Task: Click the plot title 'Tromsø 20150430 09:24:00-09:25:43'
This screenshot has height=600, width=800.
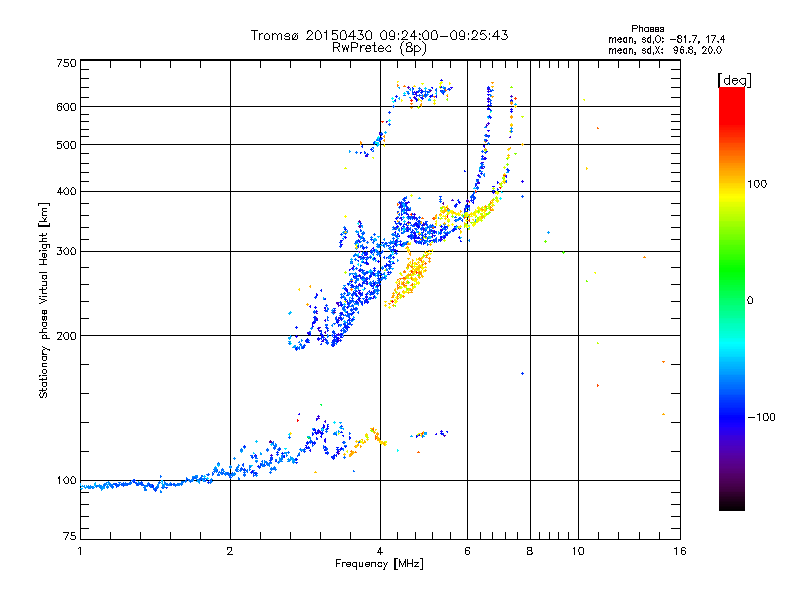Action: click(x=379, y=35)
